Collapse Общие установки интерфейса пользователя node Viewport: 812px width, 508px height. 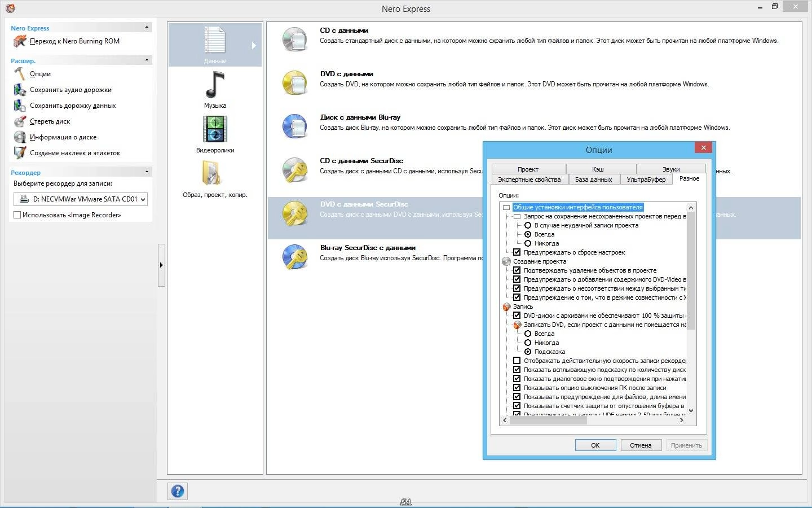[506, 207]
